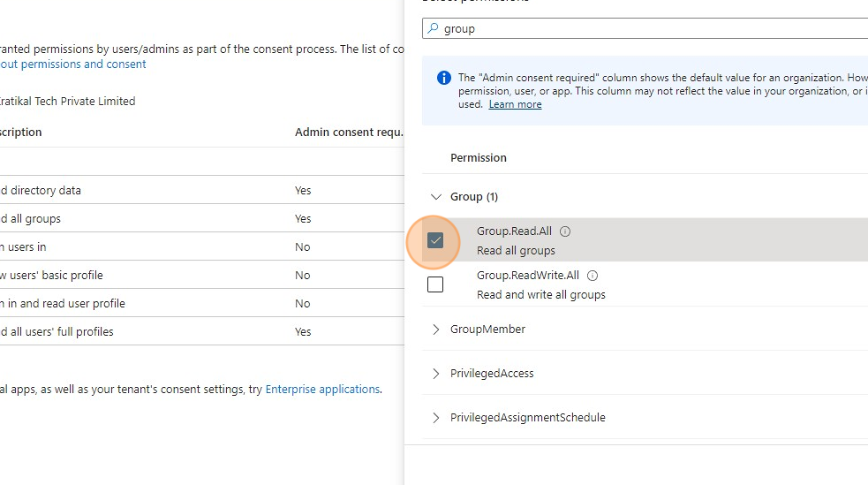Open the Learn more link in the banner
Screen dimensions: 868x485
point(515,104)
